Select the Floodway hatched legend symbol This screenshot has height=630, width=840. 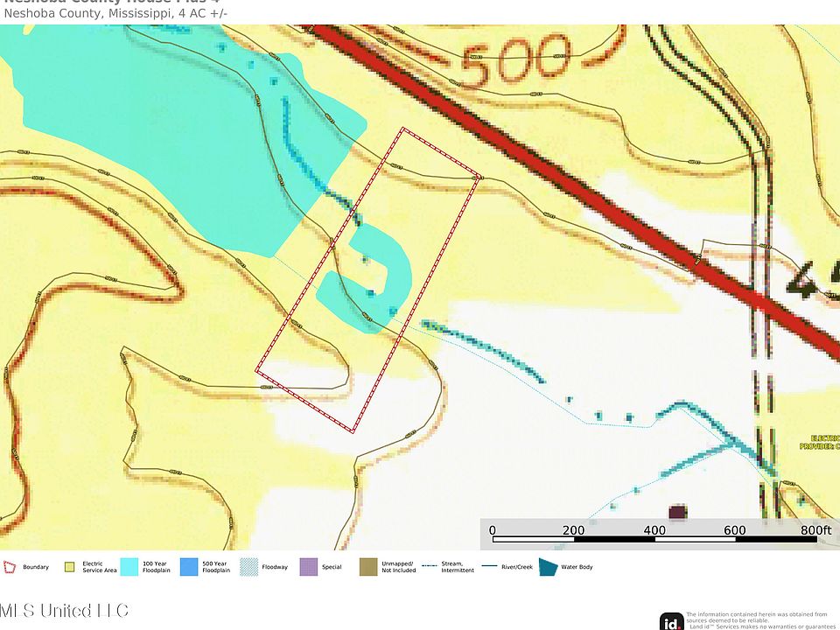tap(248, 567)
